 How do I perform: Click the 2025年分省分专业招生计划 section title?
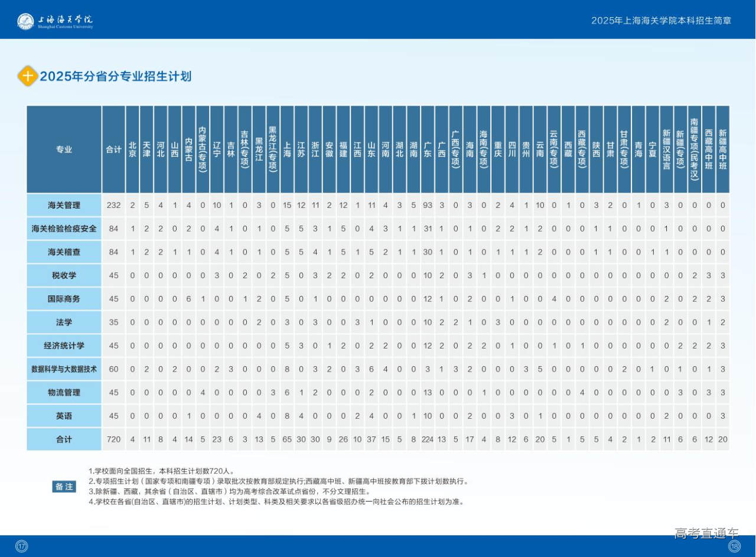115,76
